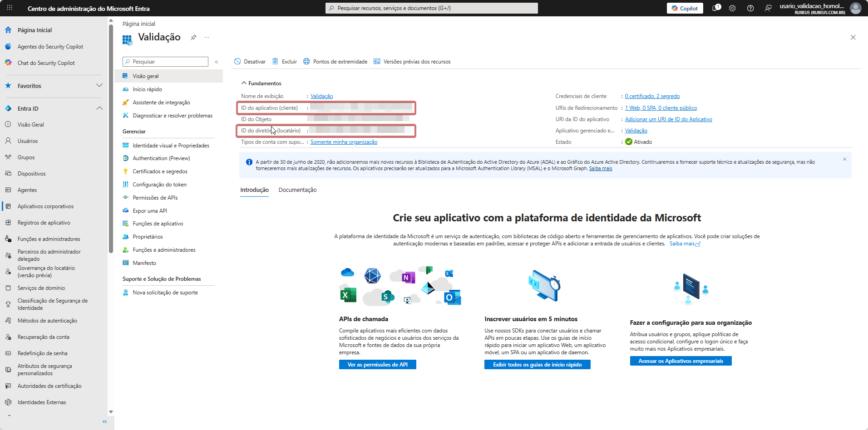
Task: Switch to the Introdução tab
Action: pyautogui.click(x=254, y=190)
